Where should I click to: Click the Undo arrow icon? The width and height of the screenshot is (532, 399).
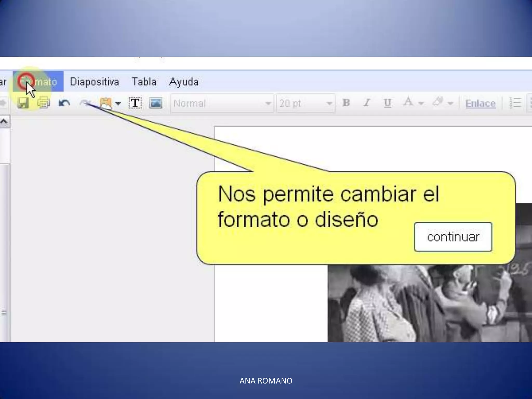64,103
